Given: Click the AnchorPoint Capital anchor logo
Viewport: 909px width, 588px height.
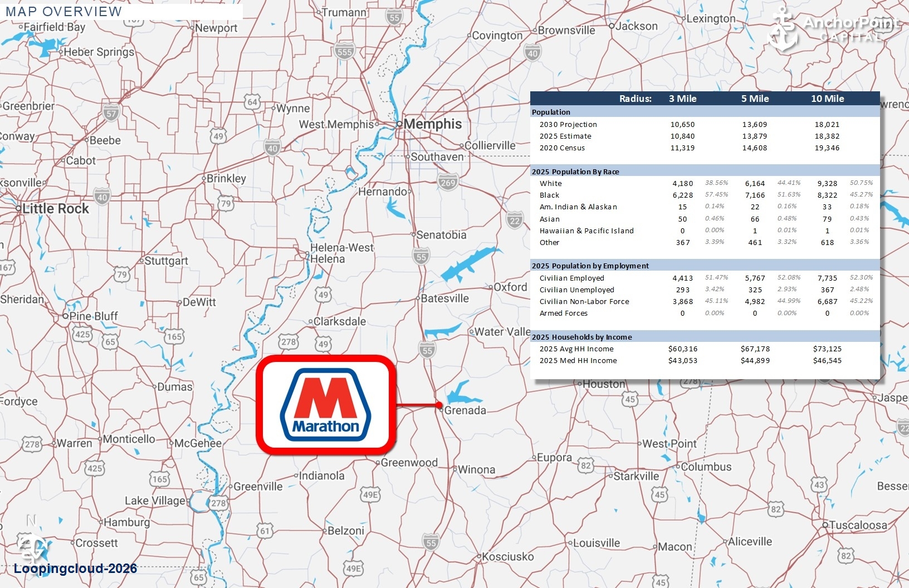Looking at the screenshot, I should (x=782, y=30).
